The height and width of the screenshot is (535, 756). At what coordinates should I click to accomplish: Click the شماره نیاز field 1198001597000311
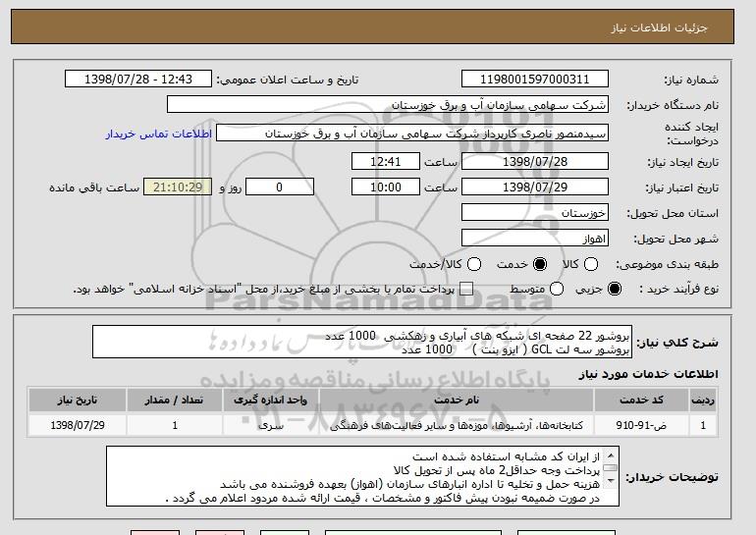(x=535, y=80)
